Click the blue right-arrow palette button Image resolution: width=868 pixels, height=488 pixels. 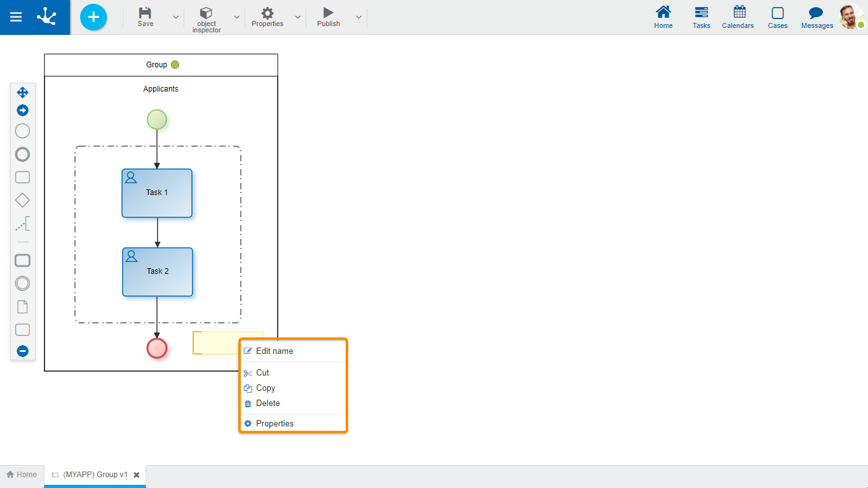click(22, 111)
